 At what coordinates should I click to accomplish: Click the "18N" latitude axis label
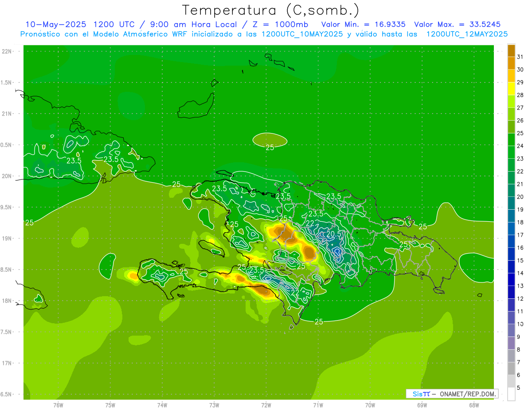[x=7, y=301]
